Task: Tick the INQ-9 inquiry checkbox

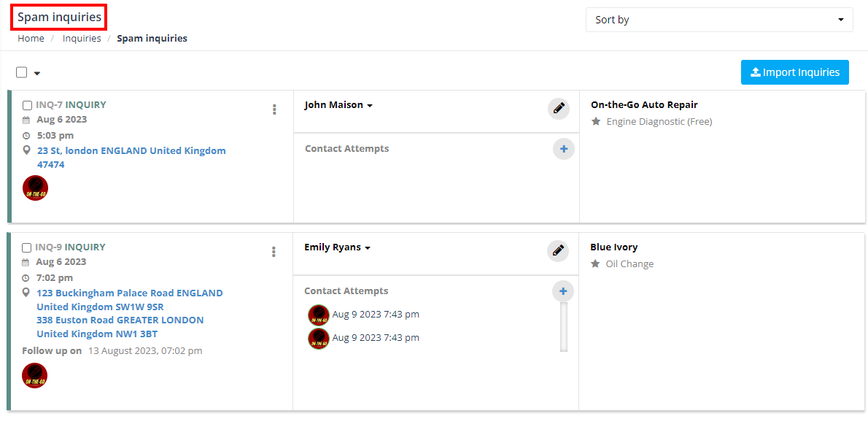Action: [x=26, y=247]
